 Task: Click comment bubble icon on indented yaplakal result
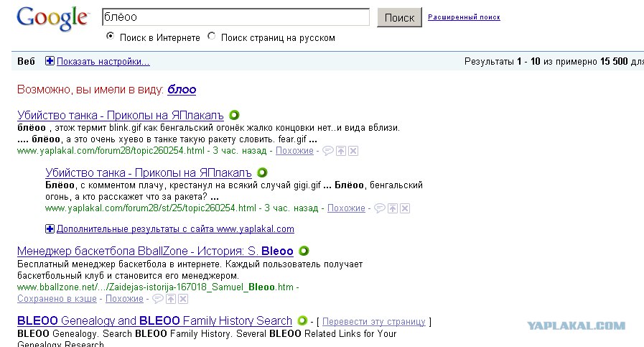pos(380,208)
